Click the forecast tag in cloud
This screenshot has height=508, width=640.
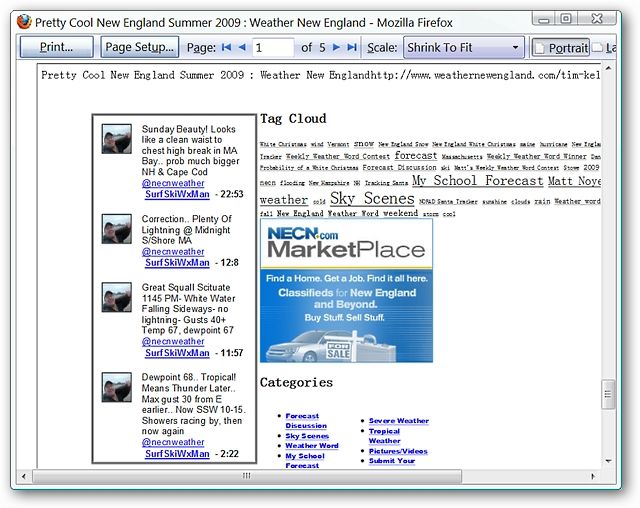[416, 156]
